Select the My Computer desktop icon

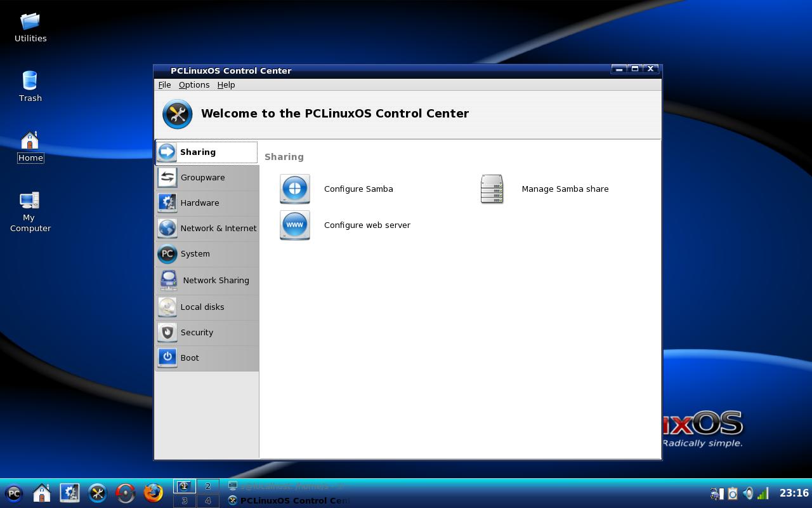[x=30, y=212]
